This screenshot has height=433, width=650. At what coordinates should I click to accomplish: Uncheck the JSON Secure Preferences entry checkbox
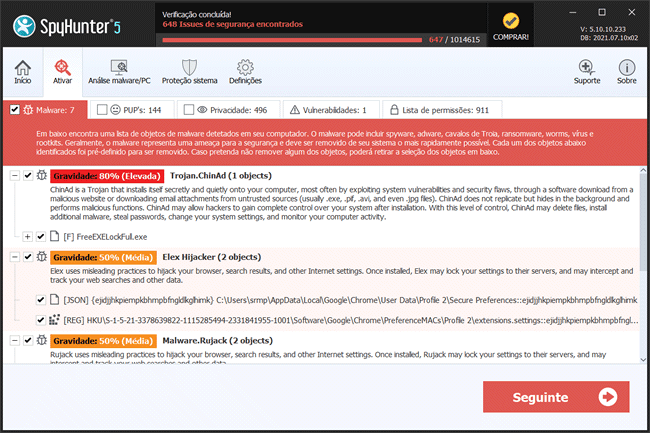[x=40, y=300]
